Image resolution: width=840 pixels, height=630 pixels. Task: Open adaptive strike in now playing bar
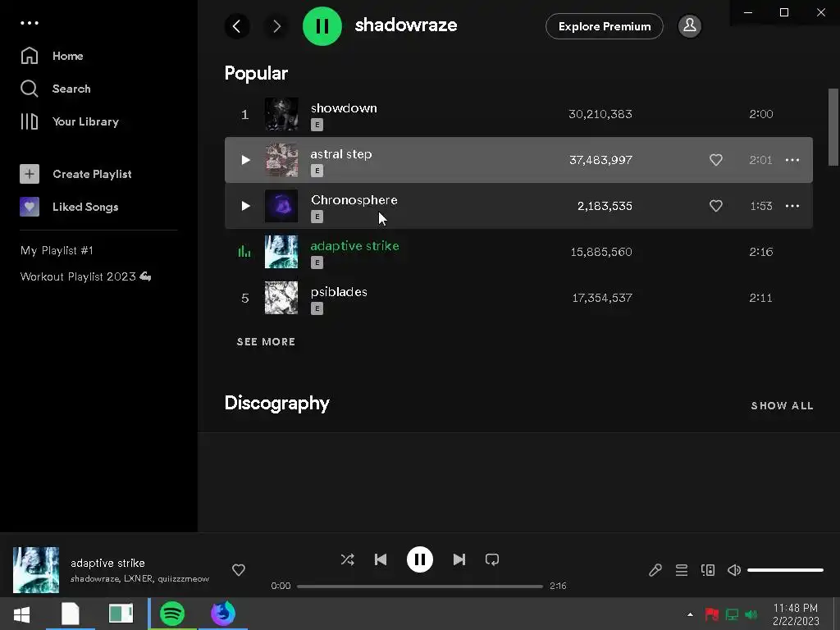[107, 563]
